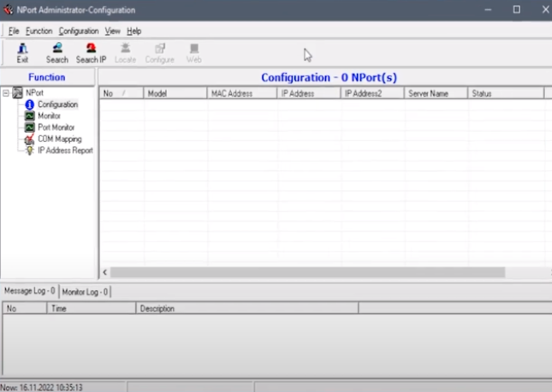Click the IP Address Report lightbulb icon
552x392 pixels.
(x=30, y=151)
